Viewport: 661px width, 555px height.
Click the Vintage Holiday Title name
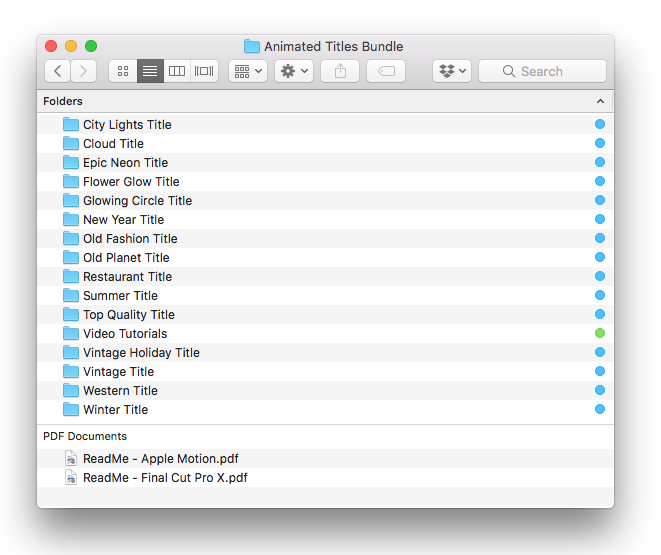(141, 352)
